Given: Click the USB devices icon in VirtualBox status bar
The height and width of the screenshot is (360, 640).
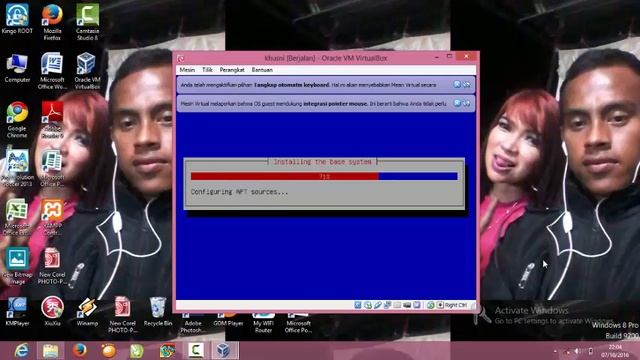Looking at the screenshot, I should tap(378, 305).
